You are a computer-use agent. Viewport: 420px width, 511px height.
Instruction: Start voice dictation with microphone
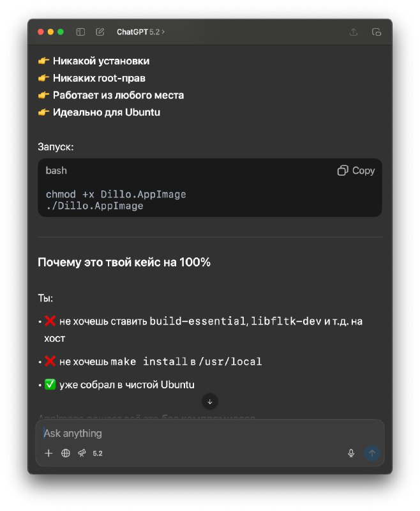351,453
